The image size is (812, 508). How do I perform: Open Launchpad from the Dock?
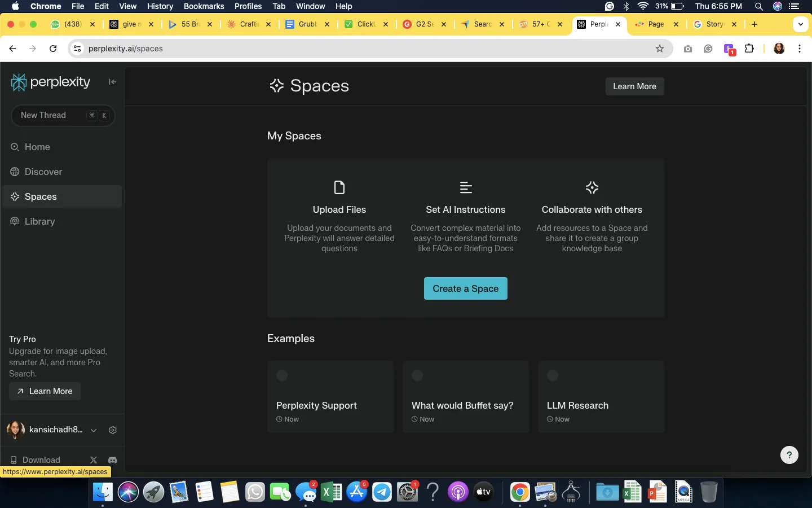153,492
